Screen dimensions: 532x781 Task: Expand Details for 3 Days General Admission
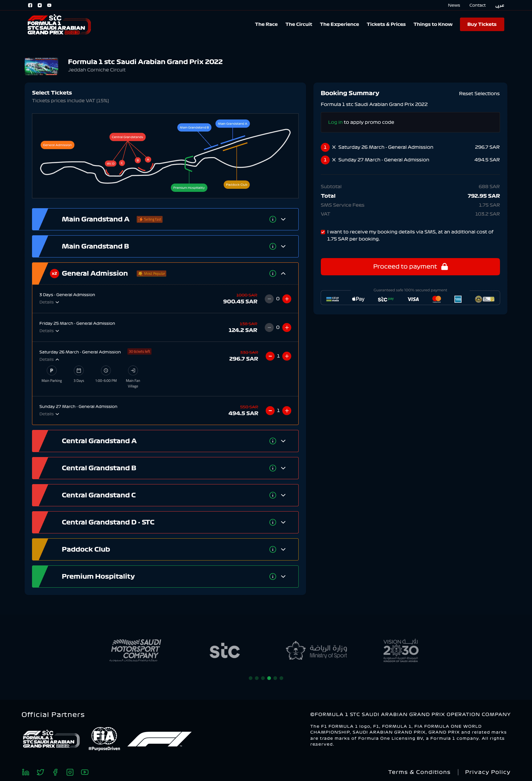(x=49, y=302)
